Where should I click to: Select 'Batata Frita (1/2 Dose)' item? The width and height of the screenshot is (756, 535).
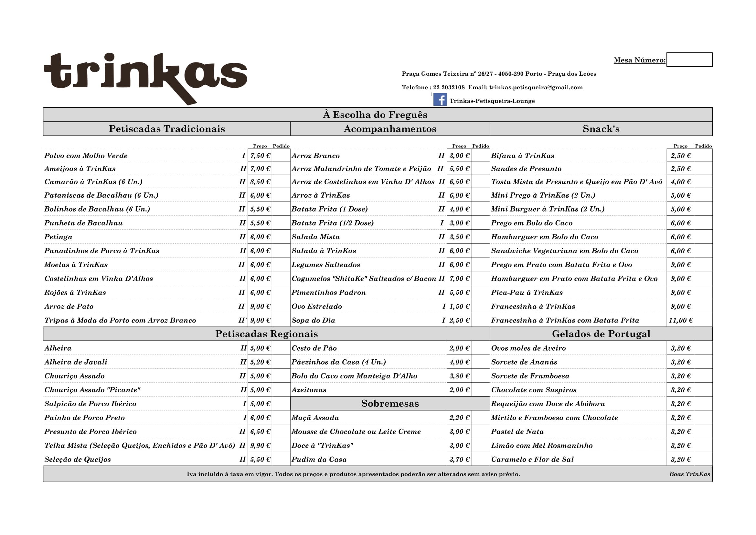click(333, 223)
